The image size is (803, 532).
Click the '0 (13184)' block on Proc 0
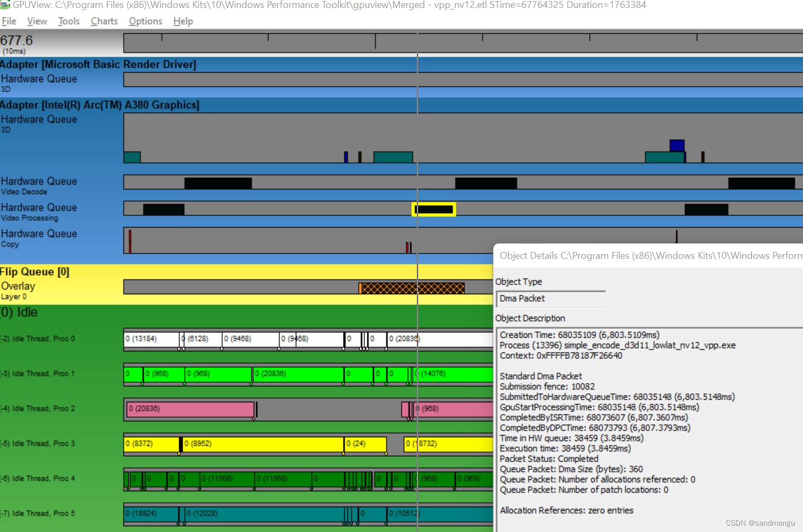[x=151, y=339]
